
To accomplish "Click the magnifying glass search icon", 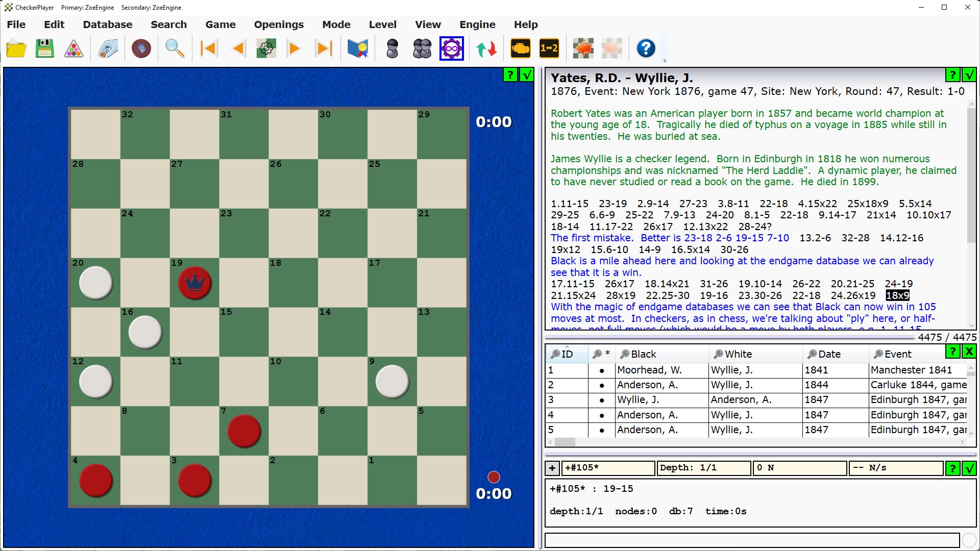I will [175, 49].
